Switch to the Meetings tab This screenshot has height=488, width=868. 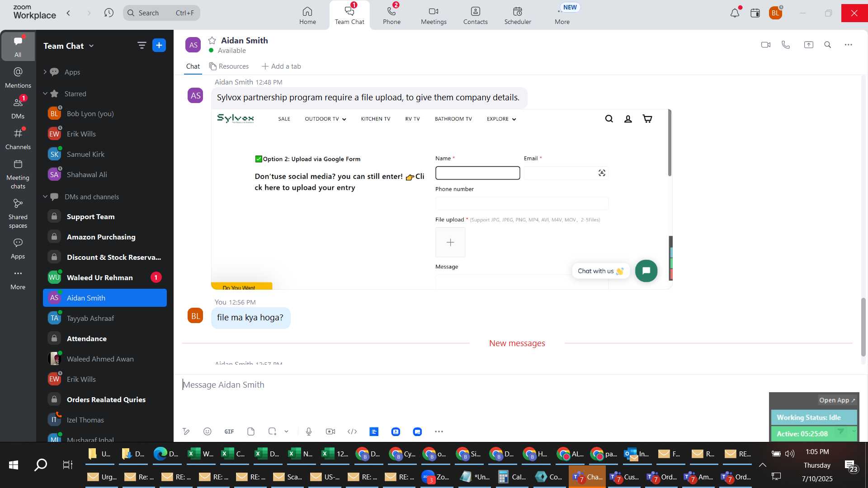pyautogui.click(x=434, y=15)
